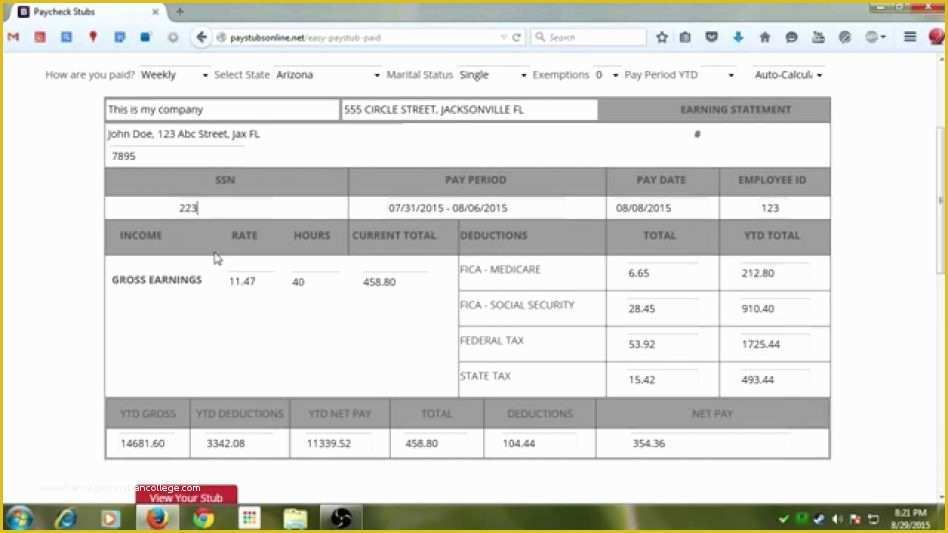948x533 pixels.
Task: Click the current total 458.80 field
Action: (x=395, y=282)
